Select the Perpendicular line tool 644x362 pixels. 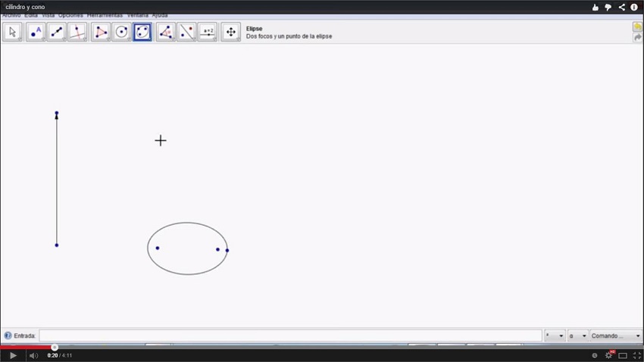pyautogui.click(x=77, y=32)
